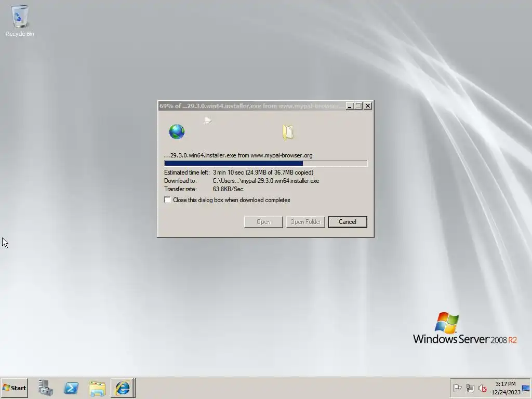Open the Recycle Bin desktop icon
Image resolution: width=532 pixels, height=399 pixels.
coord(20,20)
